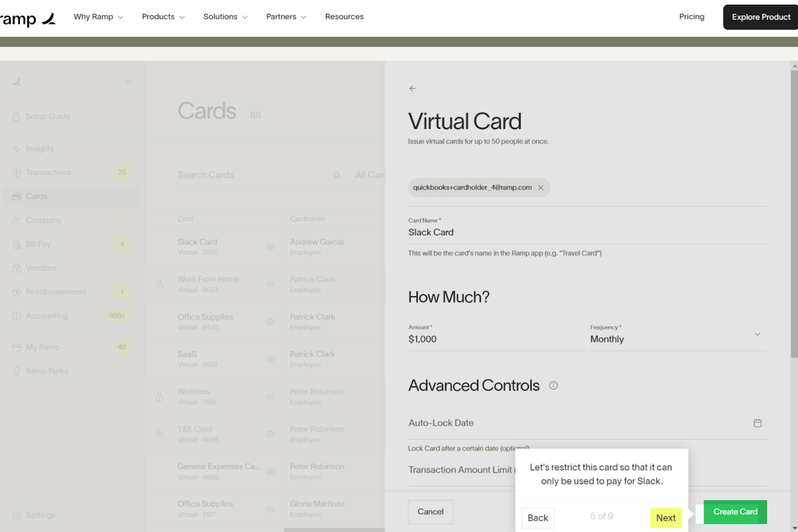Click Next in the tour tooltip
This screenshot has height=532, width=798.
666,518
